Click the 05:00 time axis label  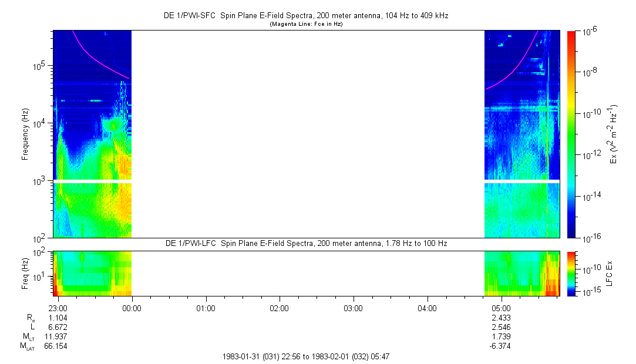point(500,308)
